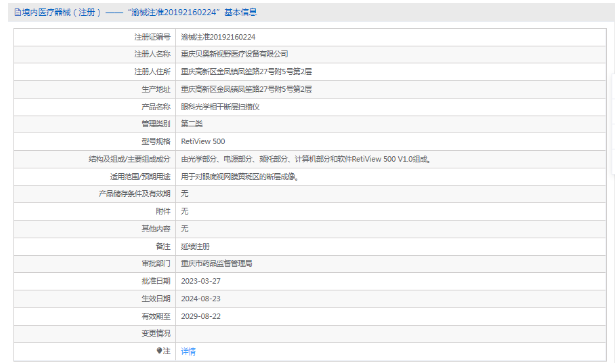Select the 管理类别 row label
The width and height of the screenshot is (615, 363).
(156, 123)
